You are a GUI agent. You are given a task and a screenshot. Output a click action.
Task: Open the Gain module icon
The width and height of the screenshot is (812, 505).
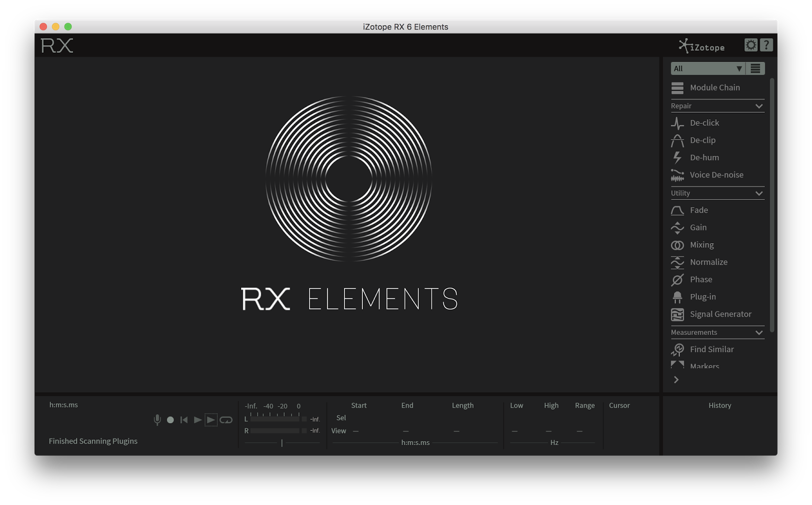(677, 228)
